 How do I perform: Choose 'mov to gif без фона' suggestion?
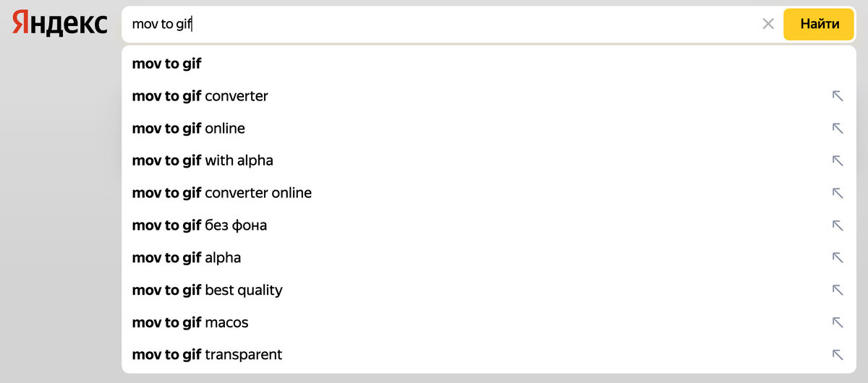(200, 225)
